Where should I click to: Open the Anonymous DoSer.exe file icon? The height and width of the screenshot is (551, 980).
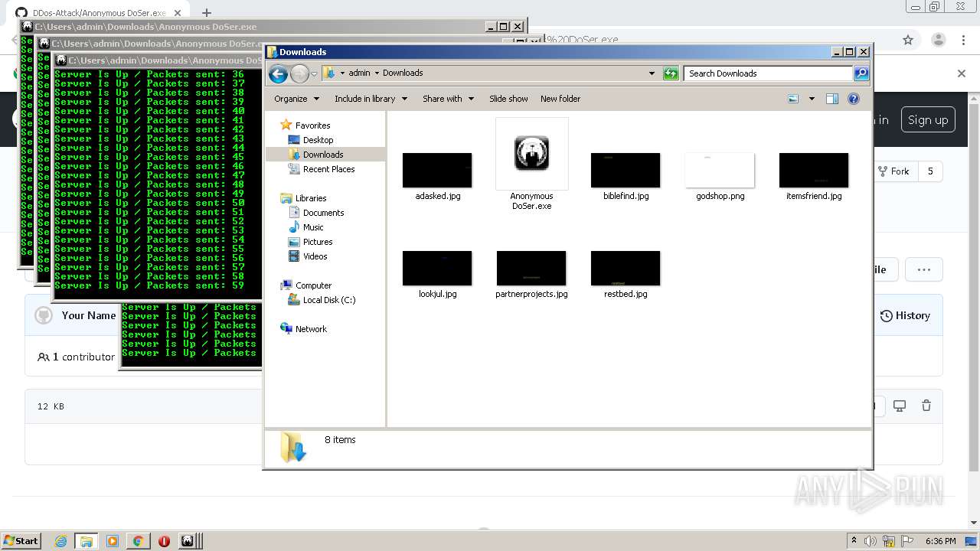(531, 154)
